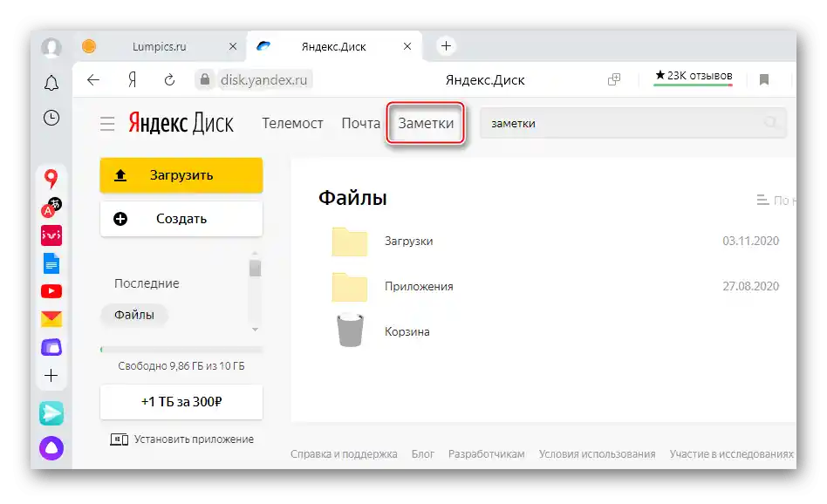Image resolution: width=827 pixels, height=504 pixels.
Task: Open Телемост service
Action: tap(292, 123)
